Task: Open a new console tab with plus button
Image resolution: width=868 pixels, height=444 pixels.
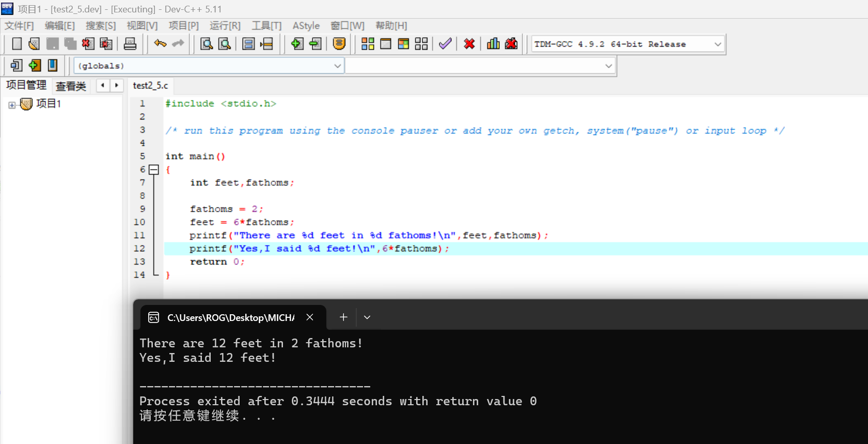Action: (x=343, y=317)
